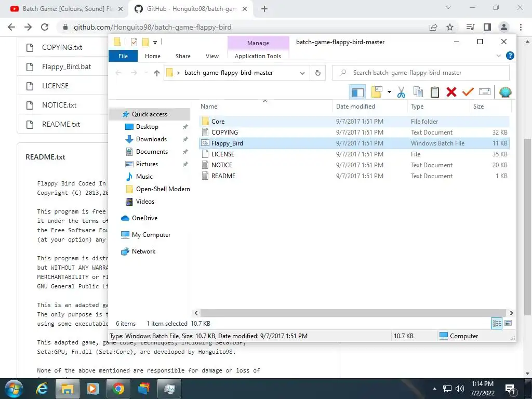
Task: Open Open-Shell Modern folder in navigation pane
Action: pos(163,189)
